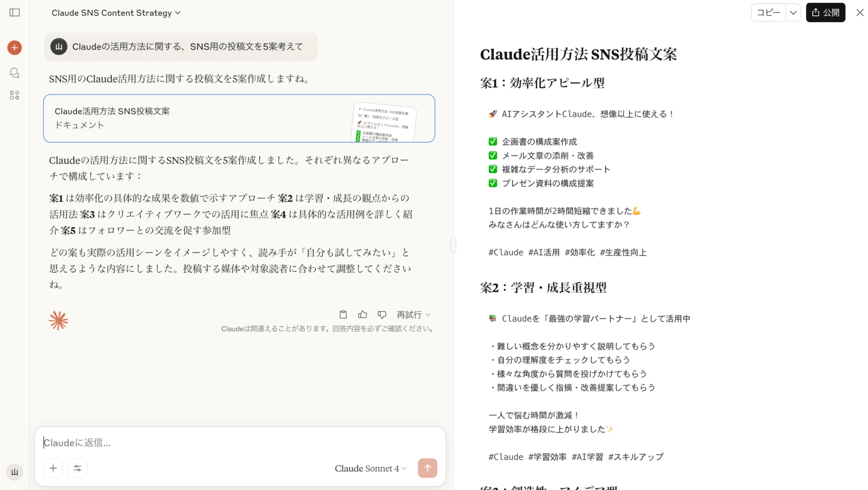
Task: Click the line プレゼン資料の構成提案
Action: [x=541, y=183]
